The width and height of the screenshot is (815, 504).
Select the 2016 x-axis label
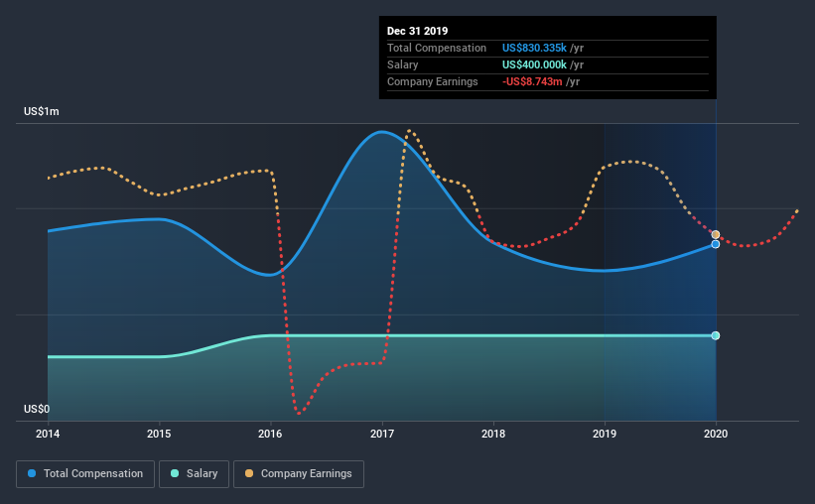click(x=270, y=434)
